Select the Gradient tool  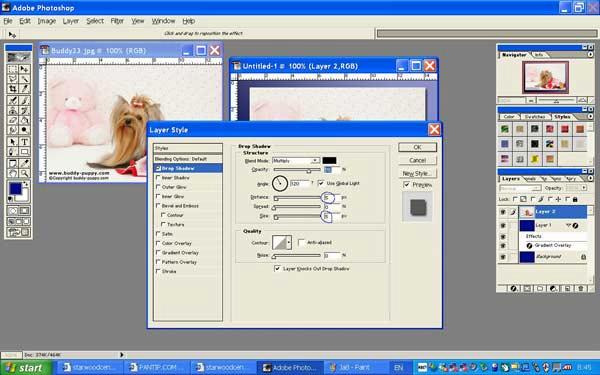pos(24,121)
